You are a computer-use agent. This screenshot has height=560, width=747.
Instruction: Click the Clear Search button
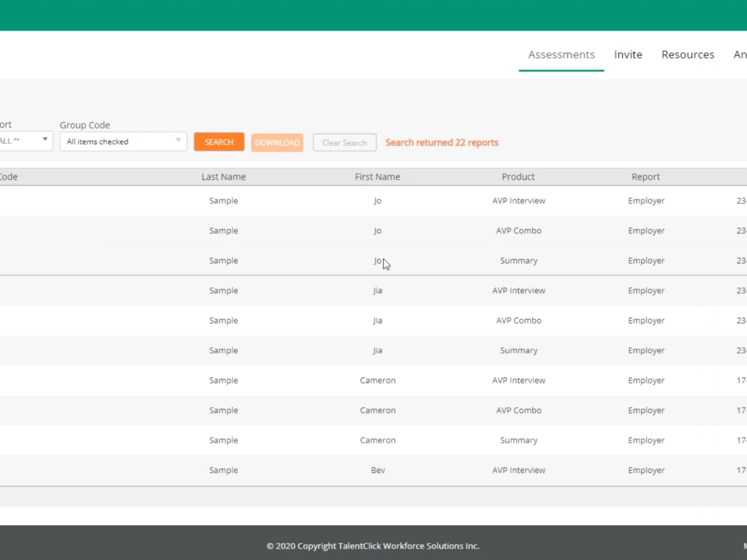(x=344, y=142)
